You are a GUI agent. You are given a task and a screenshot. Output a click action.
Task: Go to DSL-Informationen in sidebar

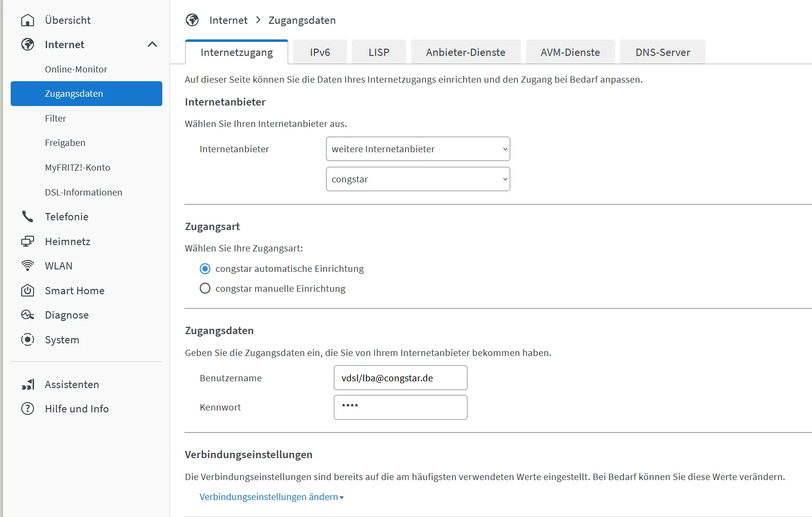84,193
